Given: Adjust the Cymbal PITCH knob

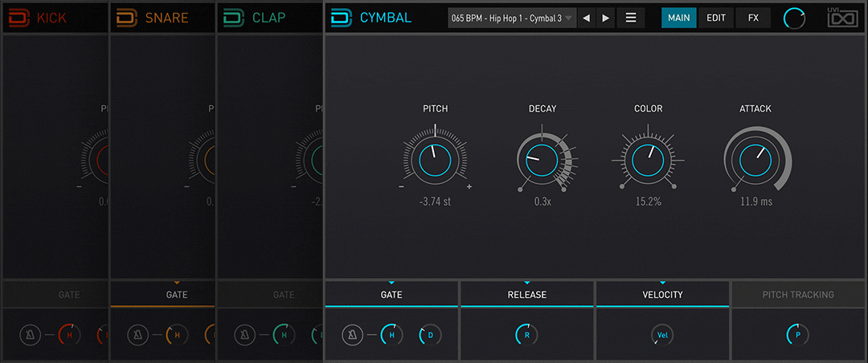Looking at the screenshot, I should [x=435, y=161].
